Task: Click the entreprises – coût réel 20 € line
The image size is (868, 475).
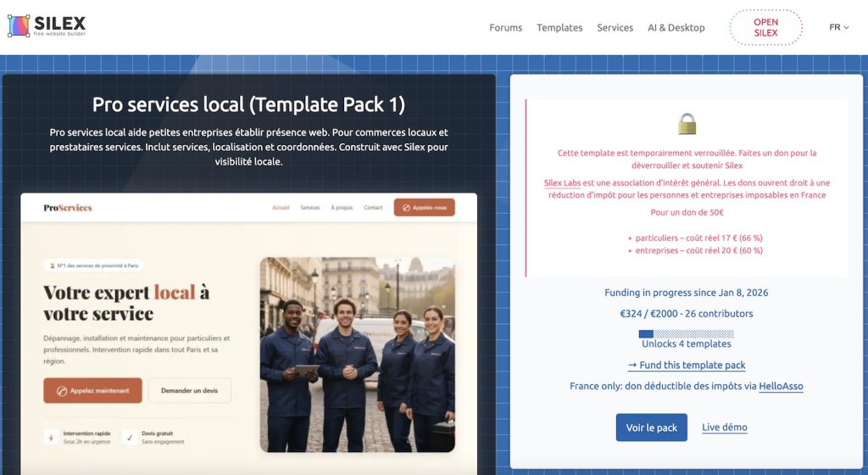Action: point(698,251)
